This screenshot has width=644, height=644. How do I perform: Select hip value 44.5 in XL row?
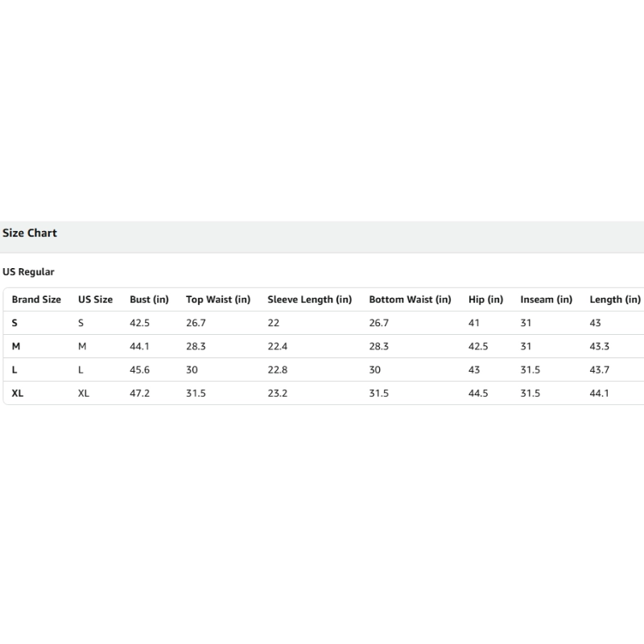478,394
